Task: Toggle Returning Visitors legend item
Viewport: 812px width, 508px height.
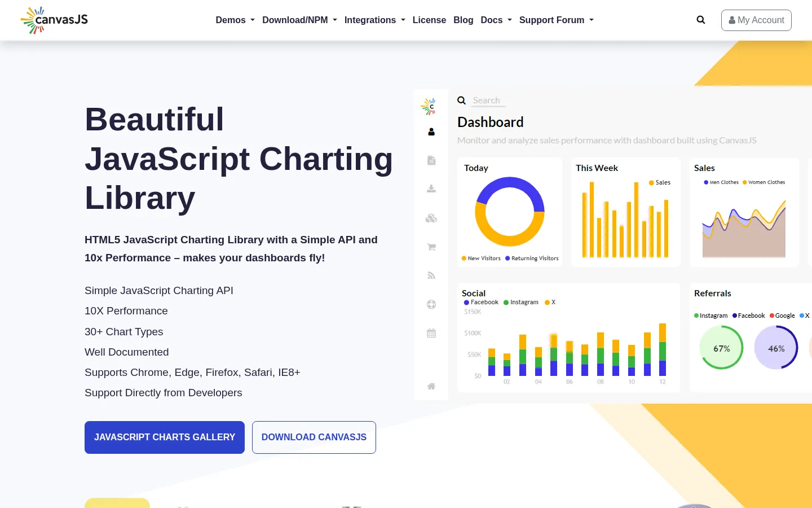Action: pyautogui.click(x=532, y=259)
